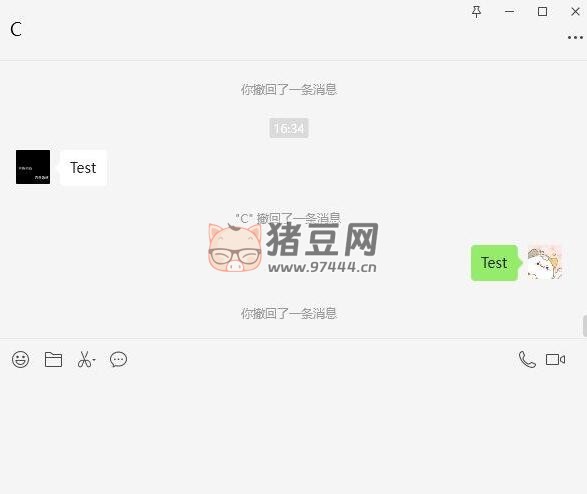Click the message scrollbar handle
Image resolution: width=587 pixels, height=494 pixels.
point(585,326)
